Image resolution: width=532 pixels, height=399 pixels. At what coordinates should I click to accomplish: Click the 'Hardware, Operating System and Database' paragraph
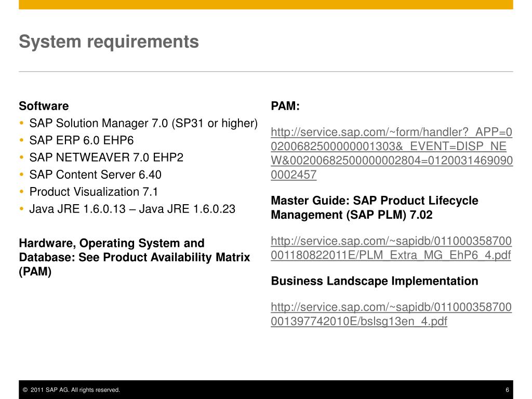tap(135, 257)
